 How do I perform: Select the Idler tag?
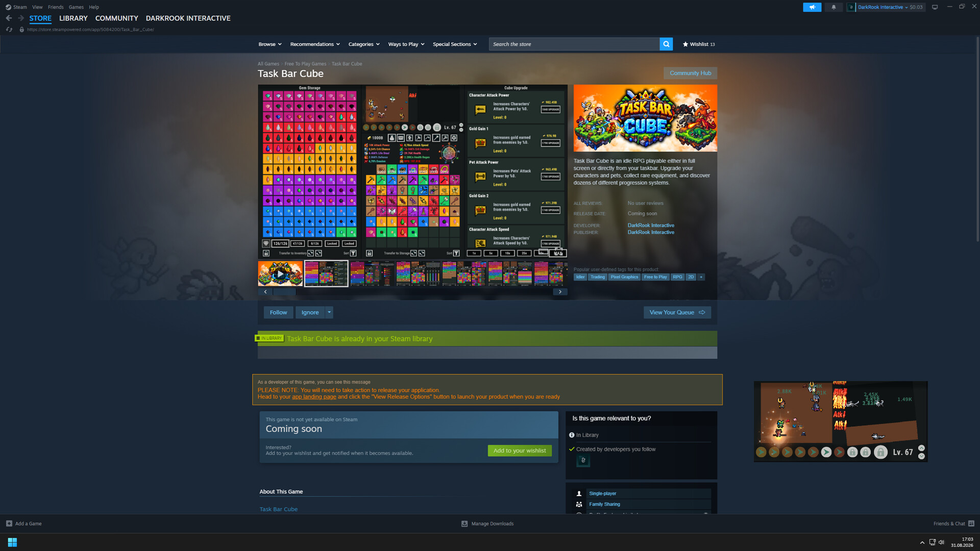click(580, 277)
